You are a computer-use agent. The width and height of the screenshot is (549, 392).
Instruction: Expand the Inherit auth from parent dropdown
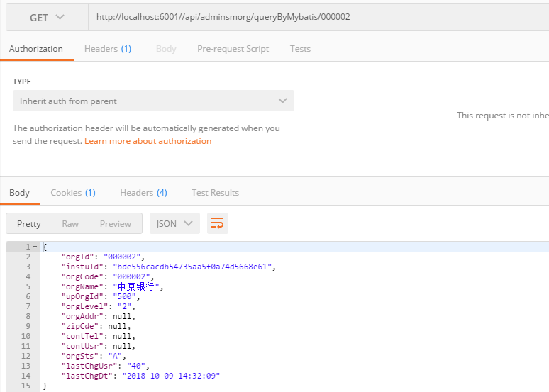pos(153,101)
